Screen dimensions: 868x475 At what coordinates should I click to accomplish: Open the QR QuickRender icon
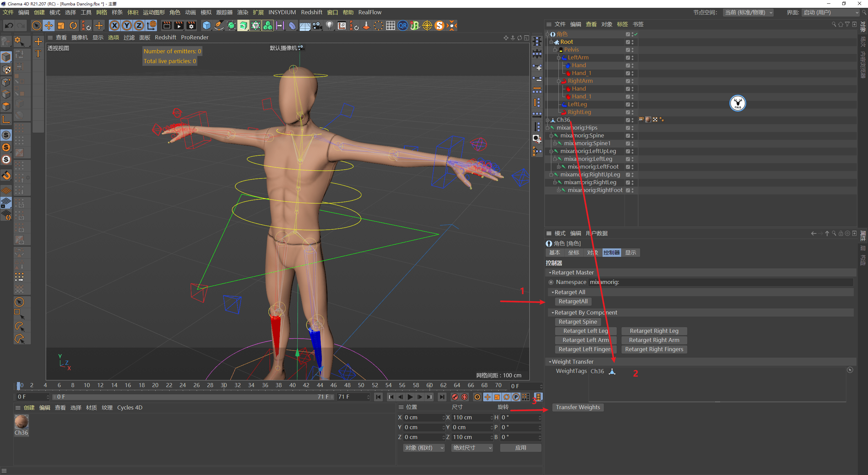click(x=402, y=25)
